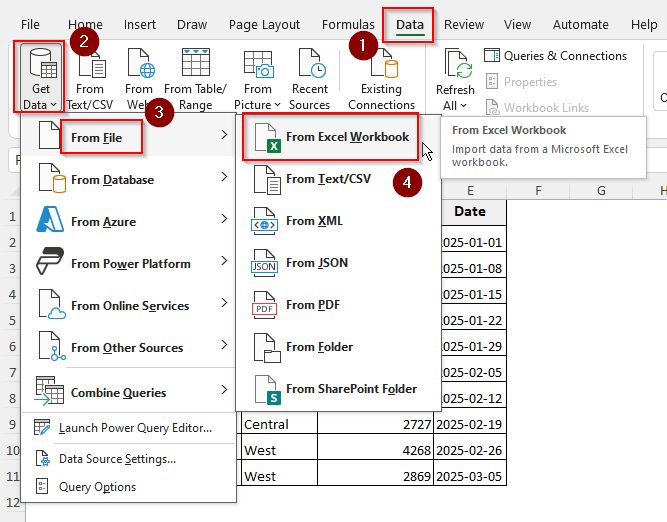Open Queries & Connections pane
Image resolution: width=667 pixels, height=522 pixels.
click(x=555, y=56)
